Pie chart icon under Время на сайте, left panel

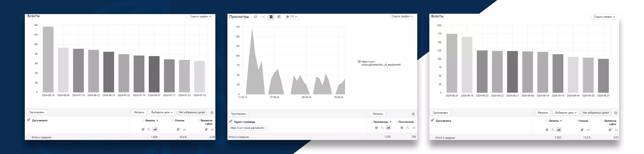tap(206, 129)
